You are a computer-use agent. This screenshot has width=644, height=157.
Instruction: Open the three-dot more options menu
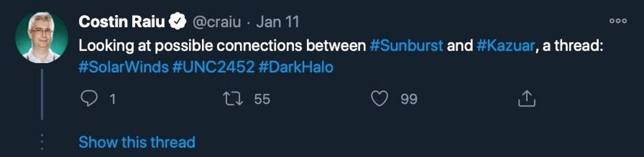click(x=618, y=21)
